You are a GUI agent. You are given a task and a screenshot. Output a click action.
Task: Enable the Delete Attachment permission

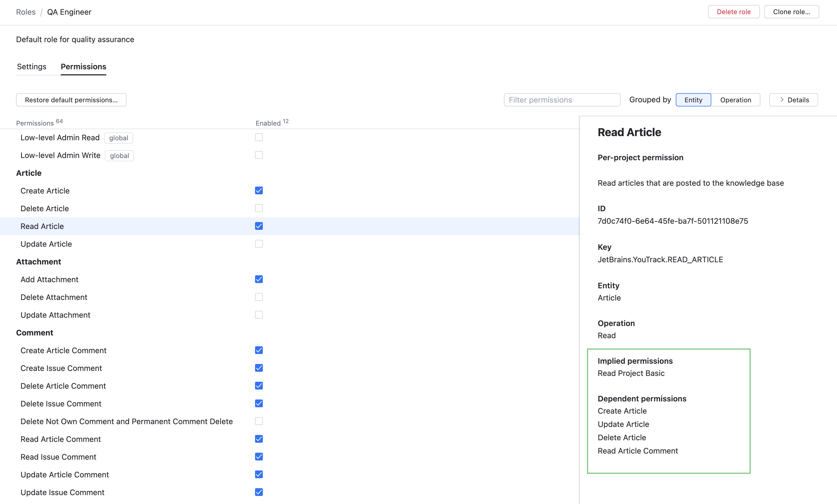point(259,297)
